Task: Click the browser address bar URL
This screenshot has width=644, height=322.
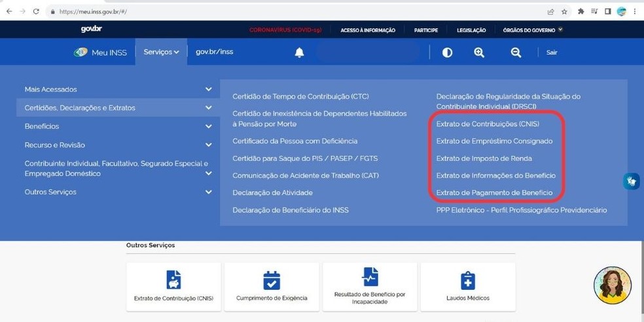Action: tap(93, 12)
